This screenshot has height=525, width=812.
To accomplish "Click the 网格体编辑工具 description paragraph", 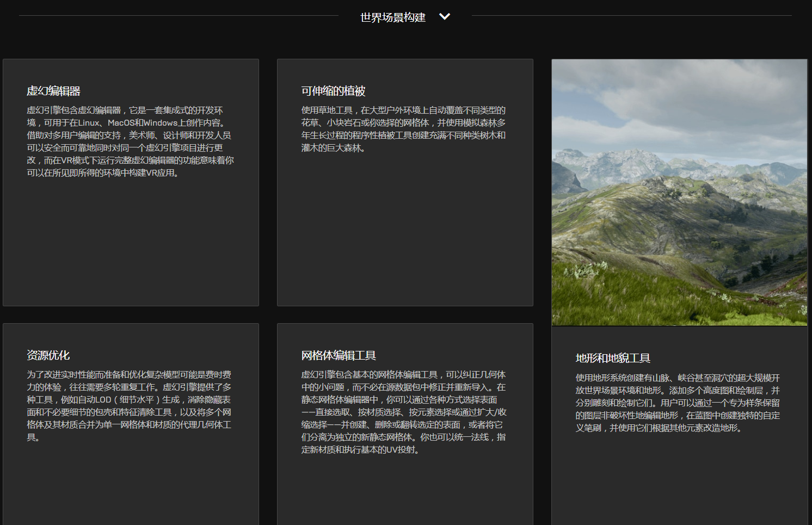I will pyautogui.click(x=404, y=412).
